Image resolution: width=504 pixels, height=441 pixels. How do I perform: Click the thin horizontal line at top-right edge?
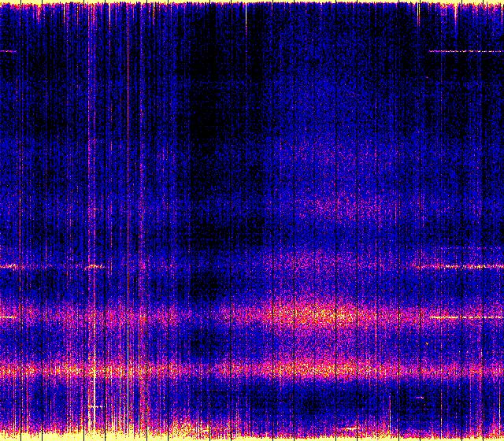(465, 51)
